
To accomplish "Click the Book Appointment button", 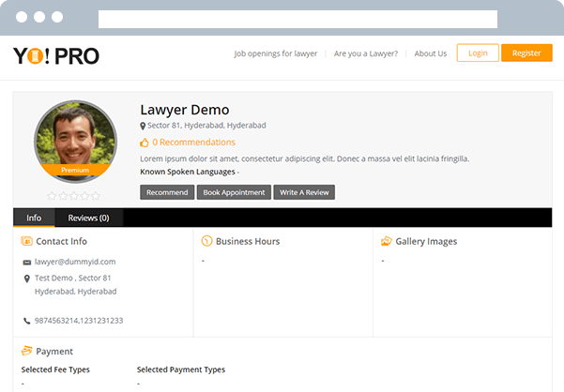I will 234,192.
